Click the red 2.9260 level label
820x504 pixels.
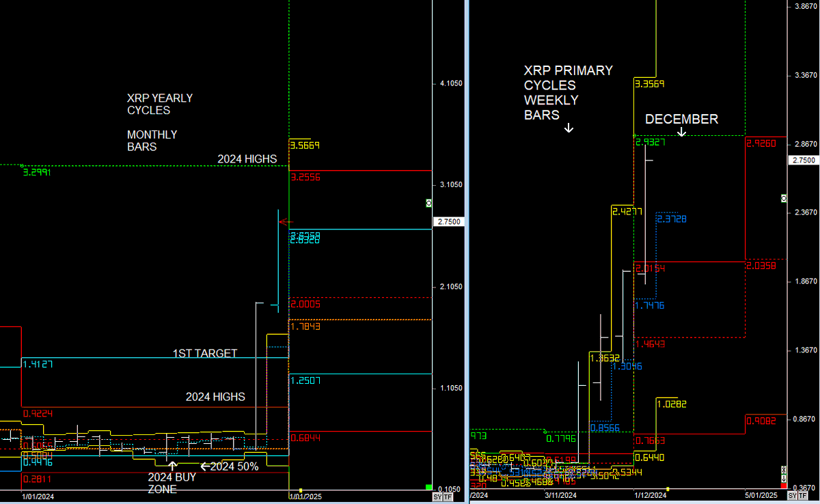[761, 144]
